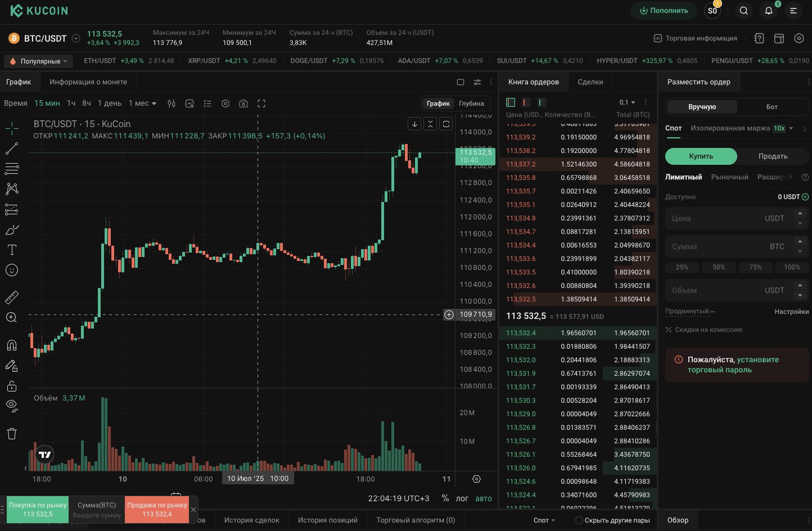Increase price using the up stepper arrow
The width and height of the screenshot is (812, 531).
tap(800, 213)
